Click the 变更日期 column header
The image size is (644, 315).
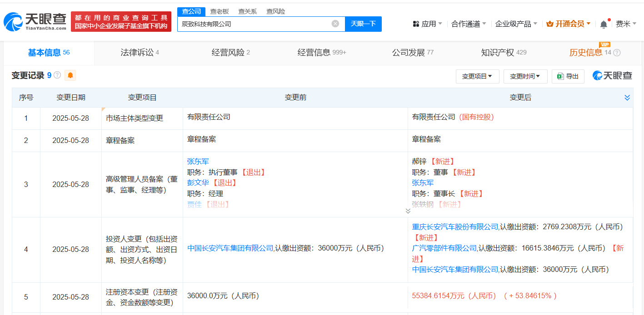(x=71, y=97)
